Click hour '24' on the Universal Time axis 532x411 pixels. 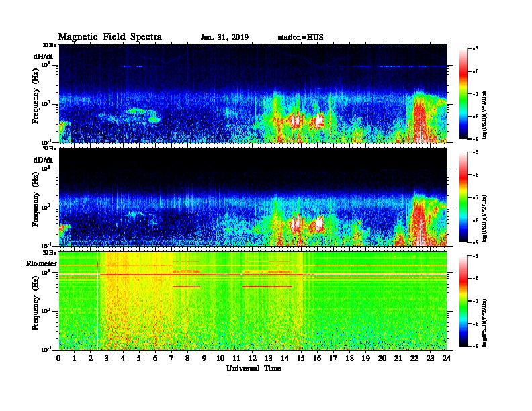447,358
